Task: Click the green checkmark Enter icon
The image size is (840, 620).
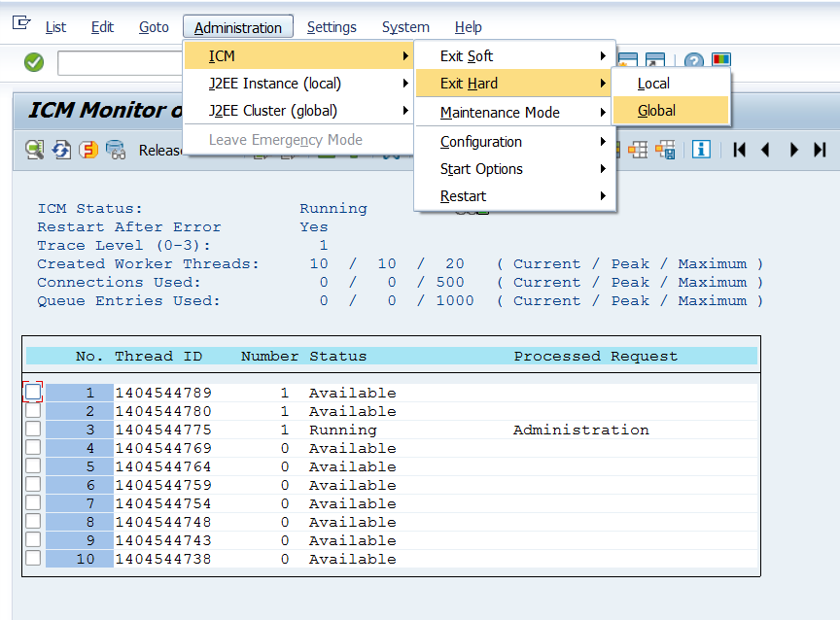Action: [34, 62]
